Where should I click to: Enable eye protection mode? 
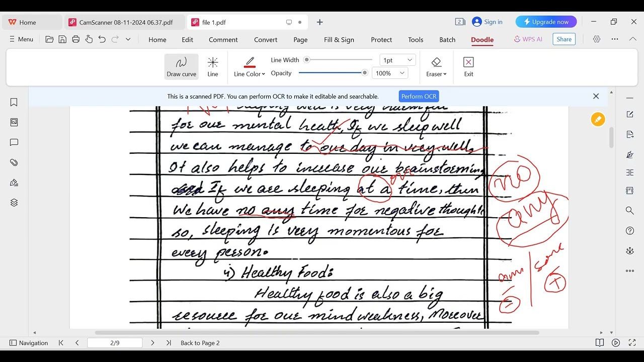pyautogui.click(x=630, y=250)
